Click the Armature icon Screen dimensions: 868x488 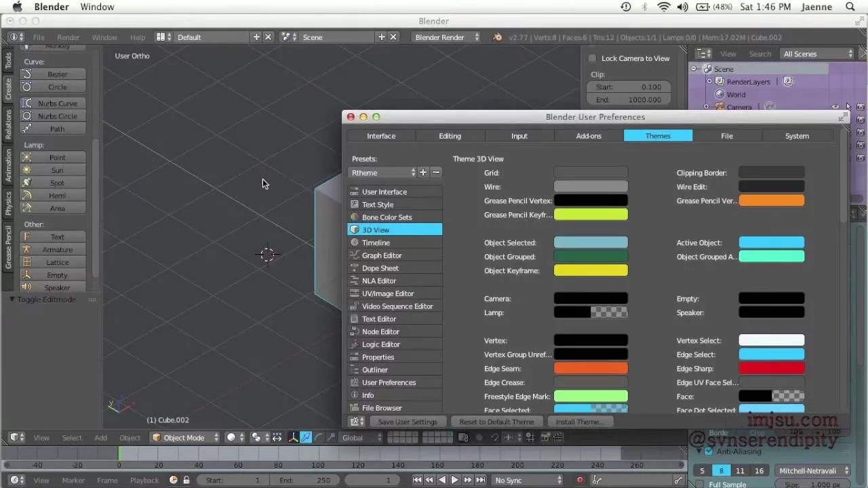pos(26,249)
